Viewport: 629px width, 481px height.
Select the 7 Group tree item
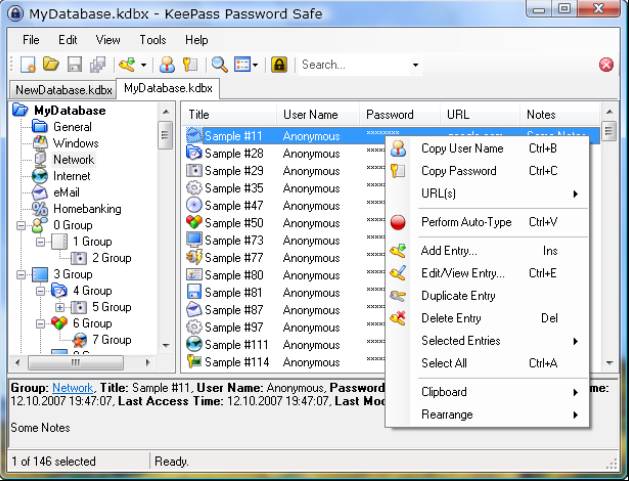click(112, 340)
